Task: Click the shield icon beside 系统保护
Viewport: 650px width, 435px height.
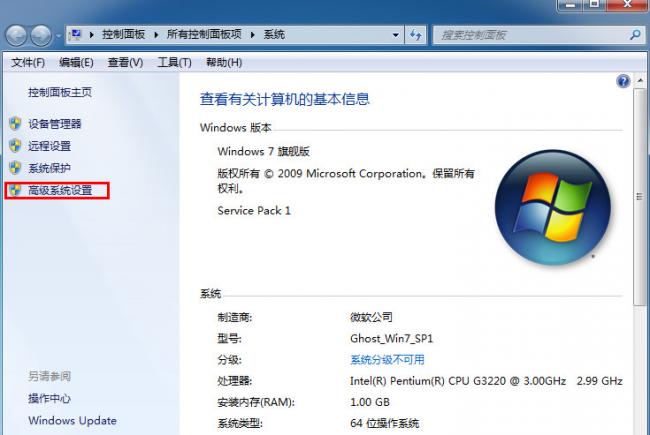Action: 15,168
